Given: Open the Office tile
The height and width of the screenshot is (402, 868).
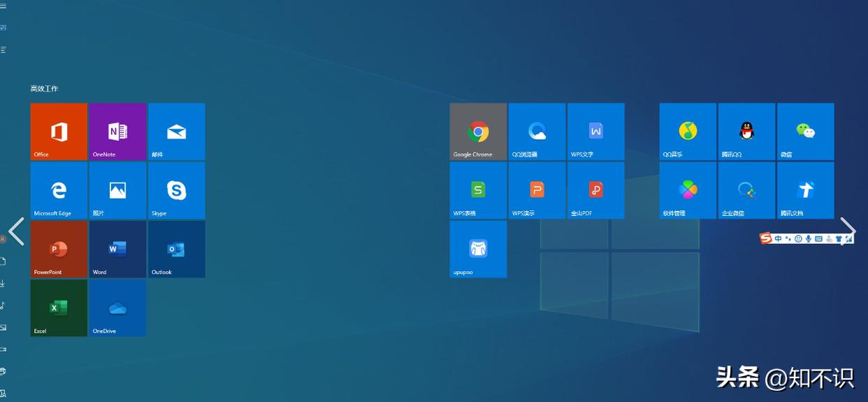Looking at the screenshot, I should 59,131.
